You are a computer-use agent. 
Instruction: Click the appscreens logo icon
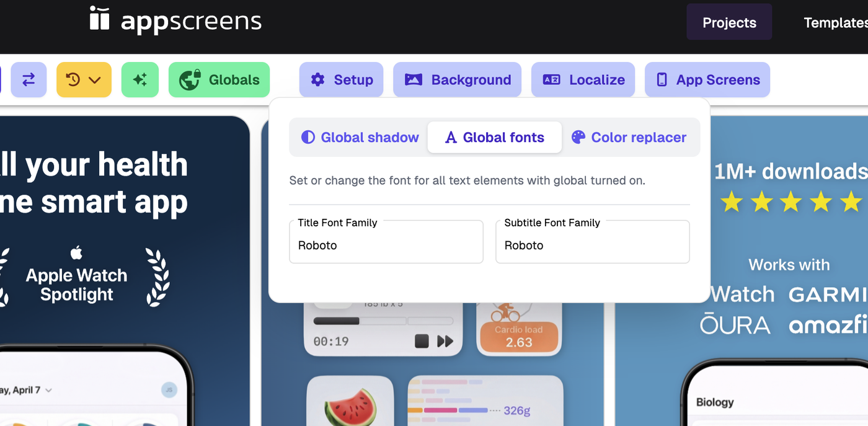click(x=99, y=19)
